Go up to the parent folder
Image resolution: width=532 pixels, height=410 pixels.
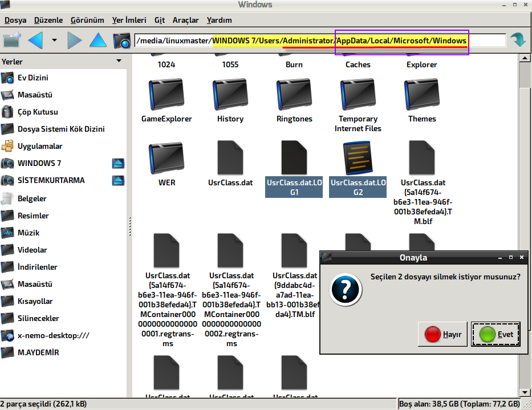click(x=98, y=40)
